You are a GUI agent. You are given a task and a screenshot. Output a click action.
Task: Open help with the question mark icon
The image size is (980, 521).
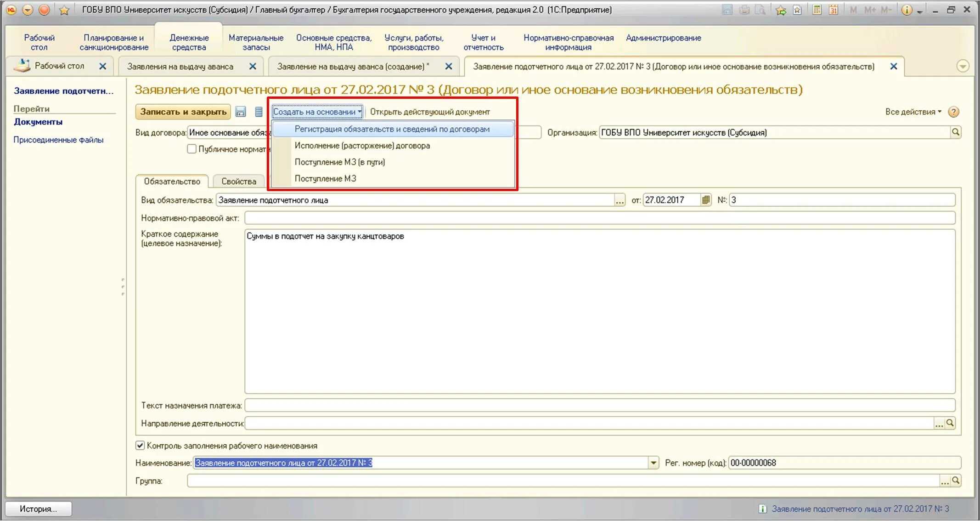[x=954, y=112]
